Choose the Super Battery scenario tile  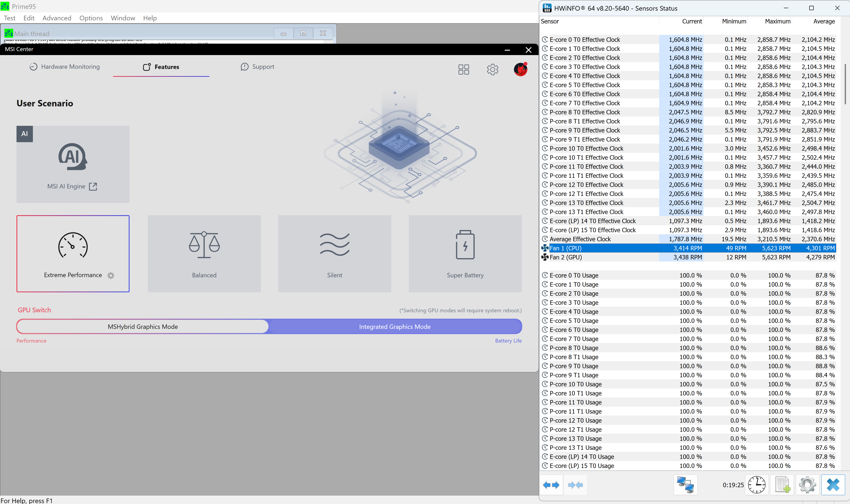(465, 254)
